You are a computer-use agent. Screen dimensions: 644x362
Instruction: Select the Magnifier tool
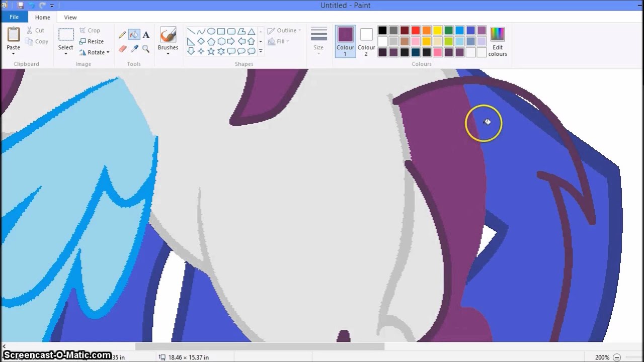[x=146, y=49]
